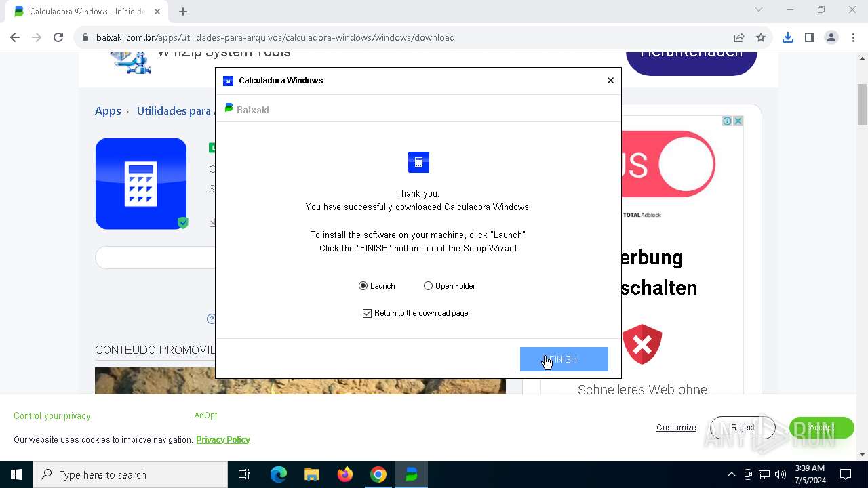The image size is (868, 488).
Task: Open volume control in system tray
Action: point(781,474)
